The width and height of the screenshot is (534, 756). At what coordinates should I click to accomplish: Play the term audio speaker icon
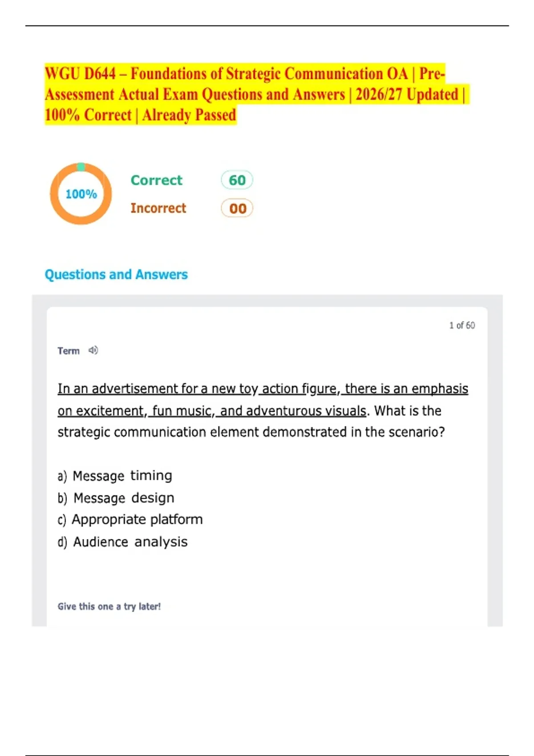pyautogui.click(x=93, y=350)
